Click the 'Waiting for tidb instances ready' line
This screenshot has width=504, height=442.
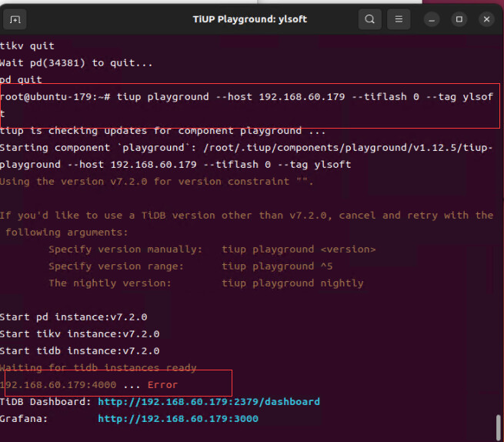98,367
